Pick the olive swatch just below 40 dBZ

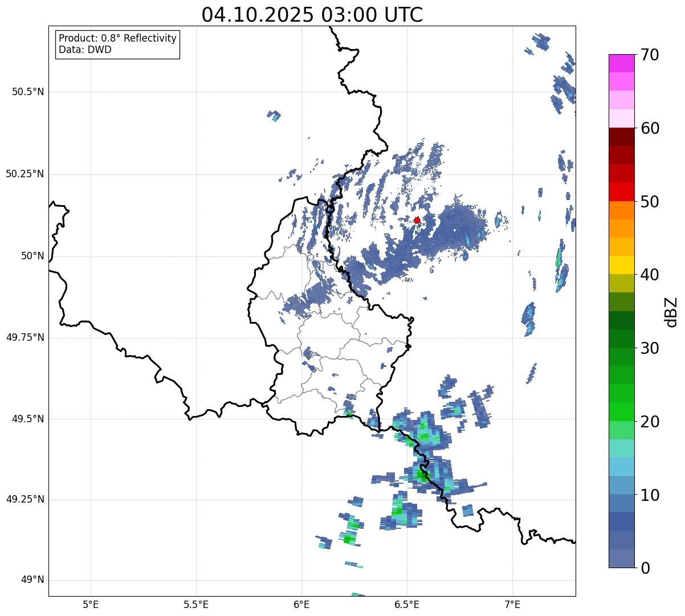coord(621,283)
